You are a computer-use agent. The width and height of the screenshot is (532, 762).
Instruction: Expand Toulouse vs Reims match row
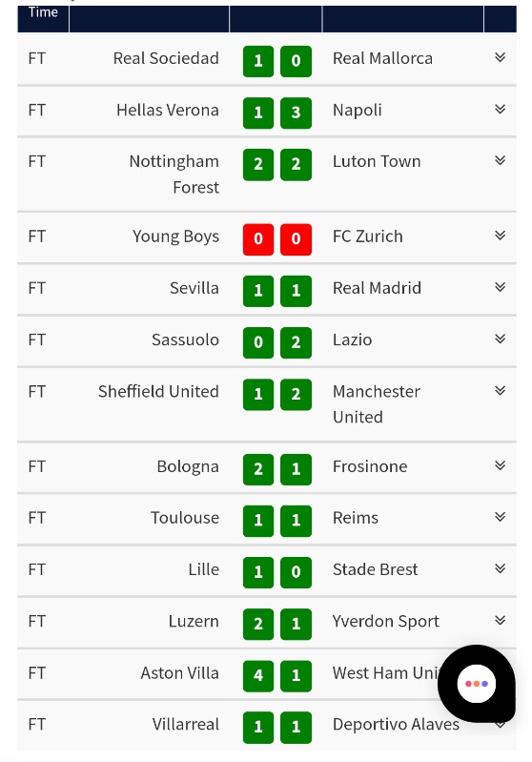(500, 517)
